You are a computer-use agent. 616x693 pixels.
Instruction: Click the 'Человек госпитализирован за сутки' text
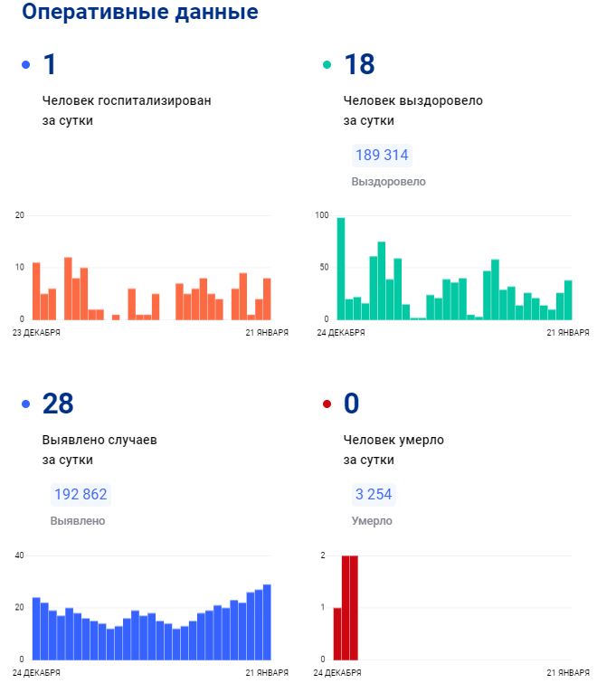(127, 110)
